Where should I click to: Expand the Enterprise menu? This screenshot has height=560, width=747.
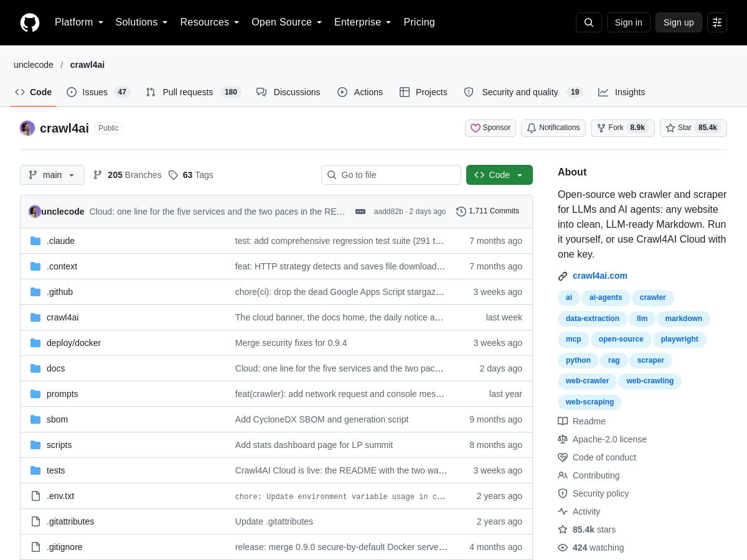click(363, 22)
